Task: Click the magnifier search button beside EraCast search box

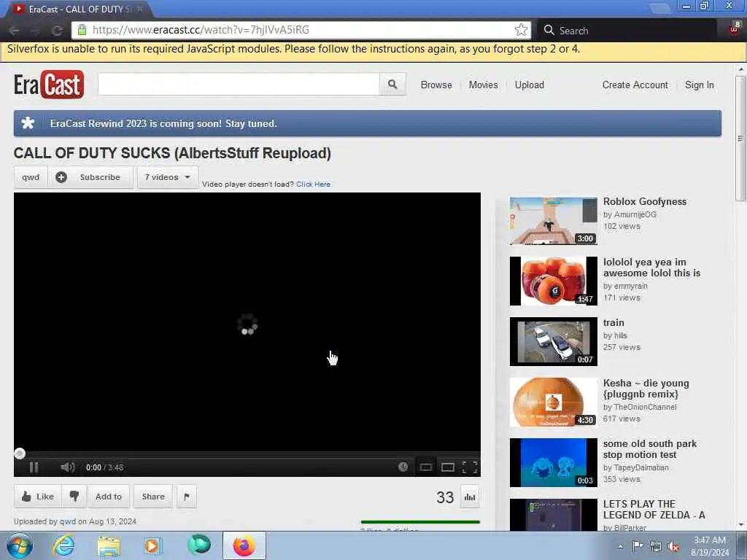Action: click(392, 85)
